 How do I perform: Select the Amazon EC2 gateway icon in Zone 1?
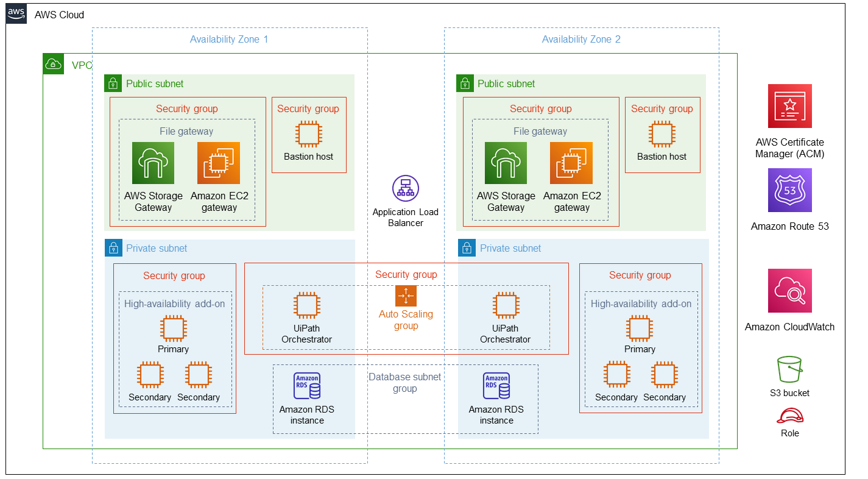[x=219, y=163]
